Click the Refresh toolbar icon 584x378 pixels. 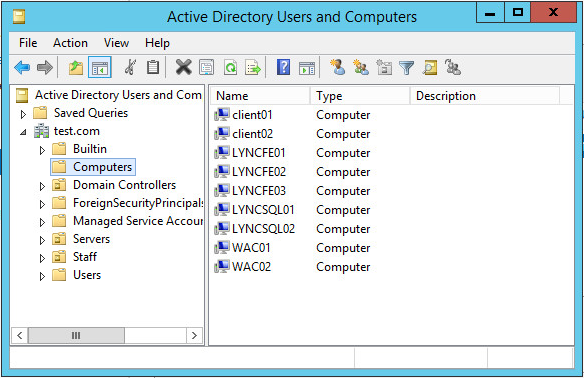click(x=230, y=67)
